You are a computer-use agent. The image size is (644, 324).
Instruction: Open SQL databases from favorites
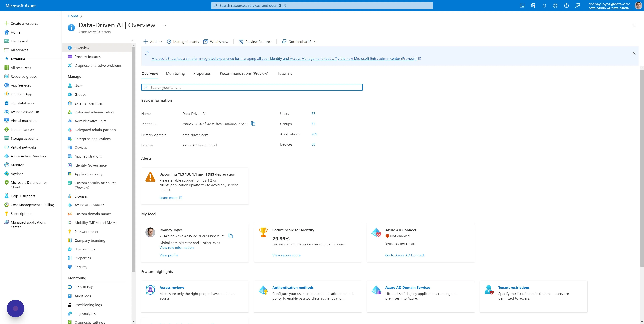pyautogui.click(x=22, y=103)
